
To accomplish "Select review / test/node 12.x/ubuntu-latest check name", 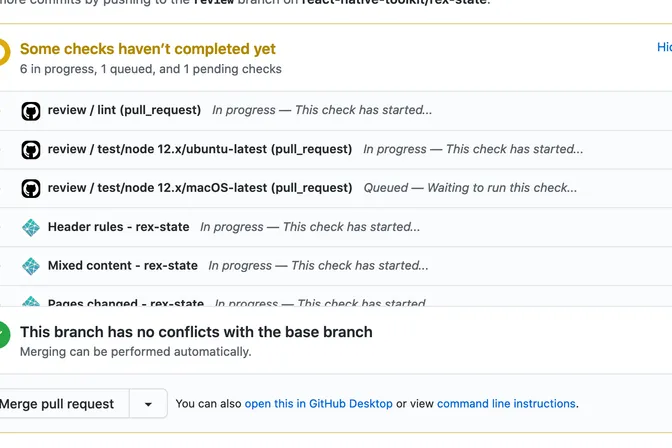I will (x=200, y=149).
